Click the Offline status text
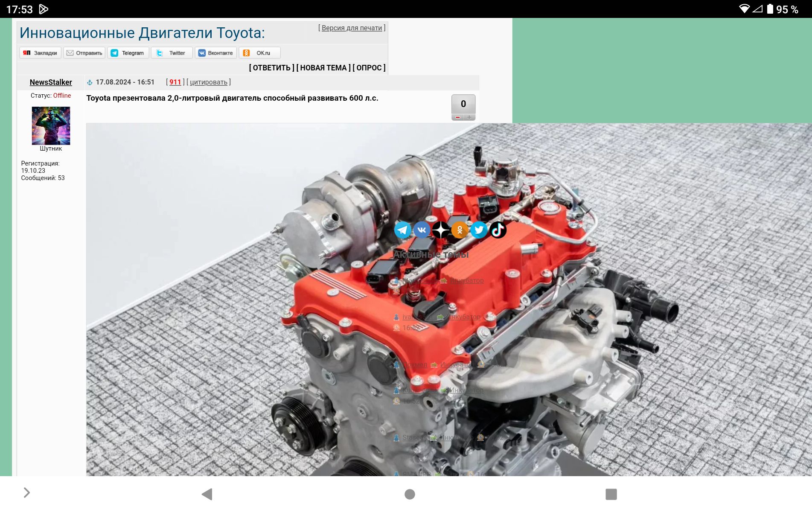The image size is (812, 512). click(x=62, y=96)
